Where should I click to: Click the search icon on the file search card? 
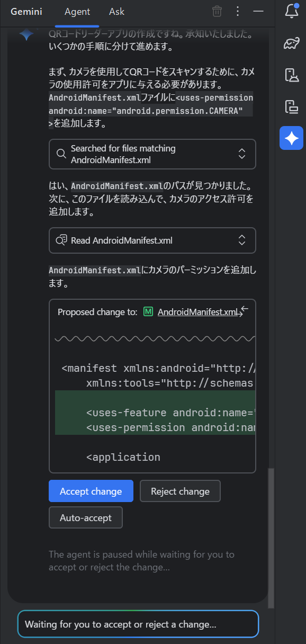(61, 154)
